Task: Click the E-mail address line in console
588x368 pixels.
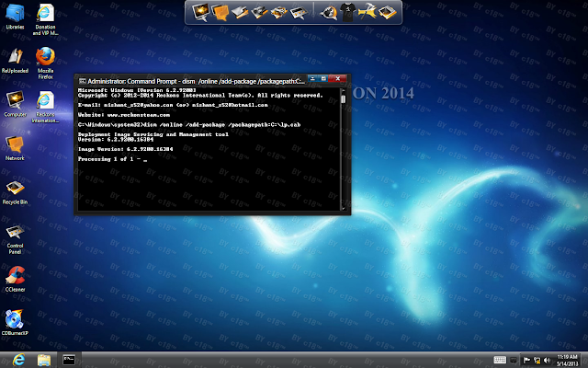Action: click(x=173, y=105)
